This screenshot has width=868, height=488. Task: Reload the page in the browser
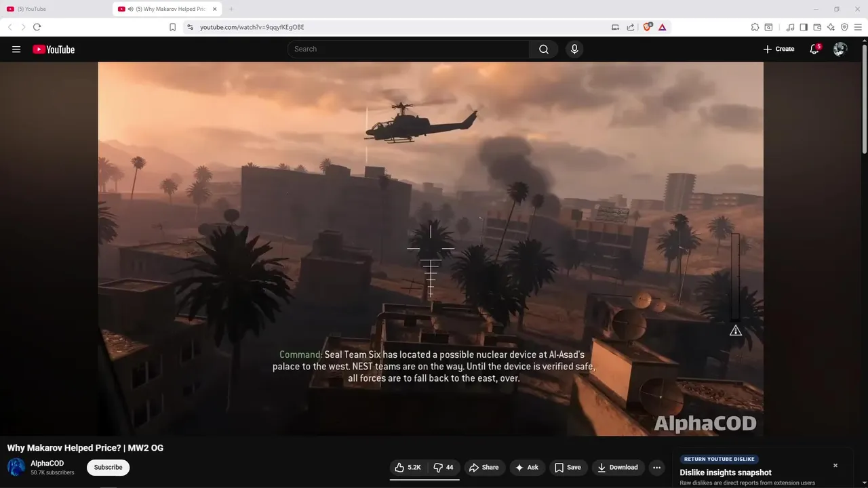coord(37,27)
